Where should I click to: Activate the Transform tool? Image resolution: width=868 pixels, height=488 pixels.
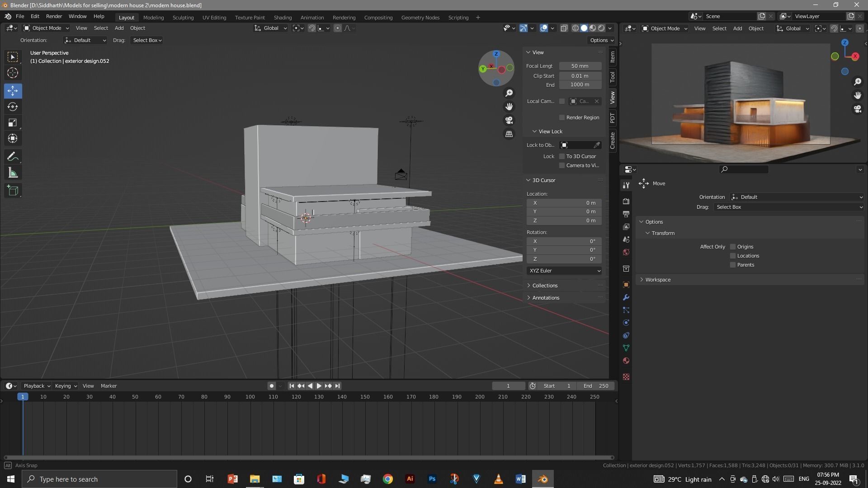(x=13, y=139)
